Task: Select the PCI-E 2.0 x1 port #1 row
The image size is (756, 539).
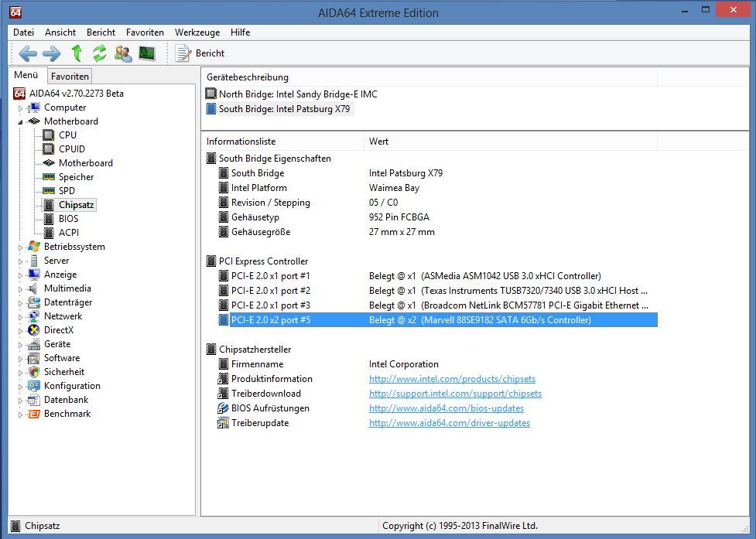Action: pos(437,276)
